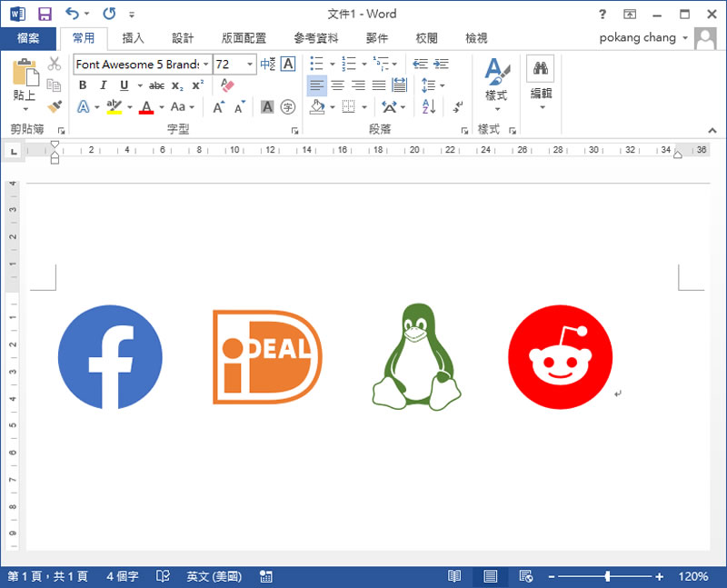Apply the yellow text highlight color
Image resolution: width=727 pixels, height=588 pixels.
coord(115,107)
